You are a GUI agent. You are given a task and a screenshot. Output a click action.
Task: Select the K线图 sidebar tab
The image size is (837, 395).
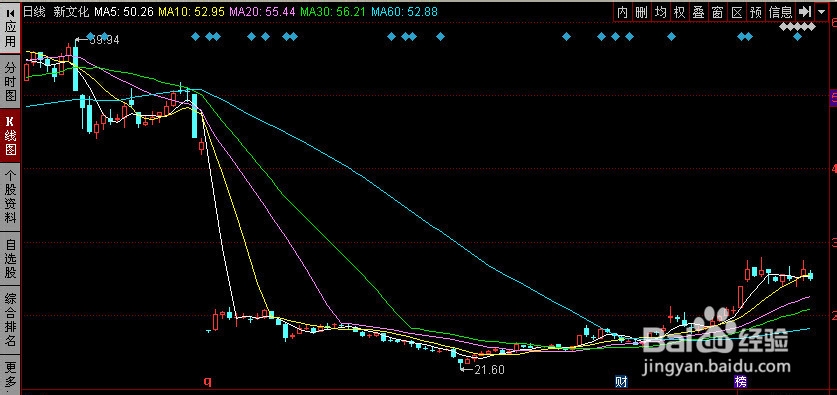tap(10, 135)
